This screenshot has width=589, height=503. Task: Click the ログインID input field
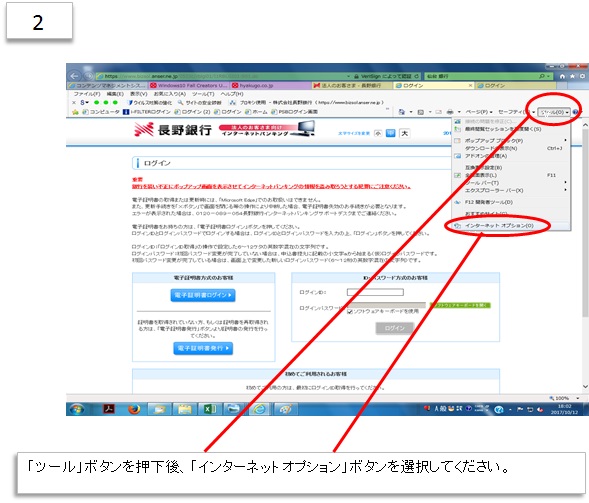[x=375, y=292]
